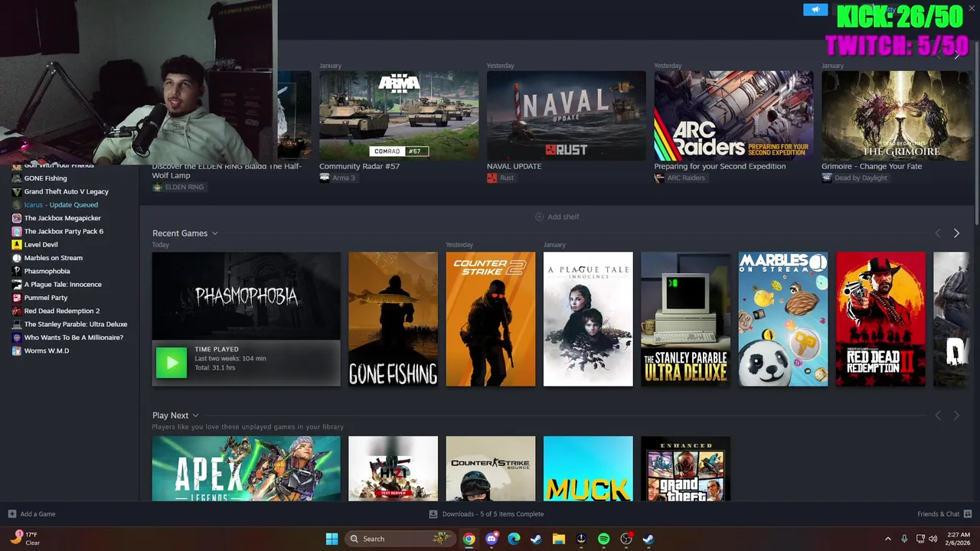This screenshot has width=980, height=551.
Task: Select A Plague Tale: Innocence in the game list
Action: 63,285
